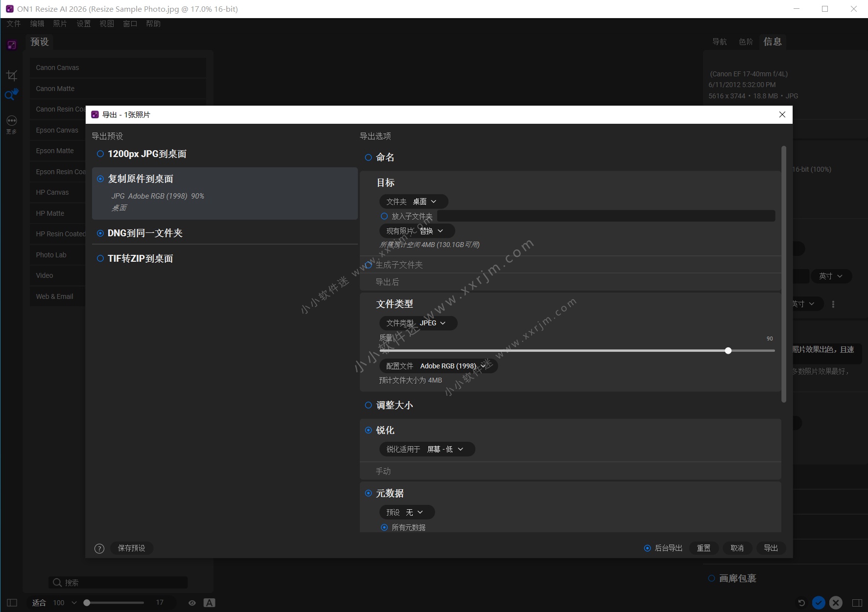Expand the 文件夹 桌面 destination dropdown
This screenshot has height=612, width=868.
413,202
